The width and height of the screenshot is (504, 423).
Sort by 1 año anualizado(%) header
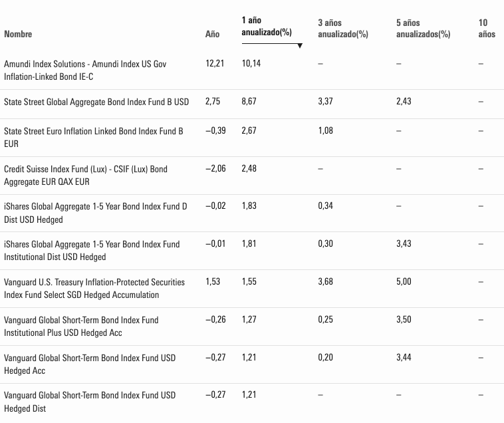click(267, 27)
